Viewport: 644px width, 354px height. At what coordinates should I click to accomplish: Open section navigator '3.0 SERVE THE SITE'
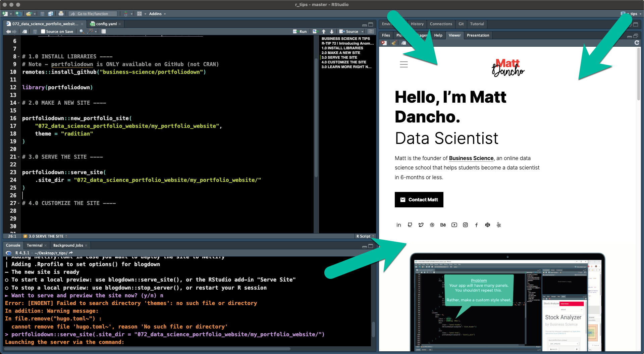click(46, 236)
